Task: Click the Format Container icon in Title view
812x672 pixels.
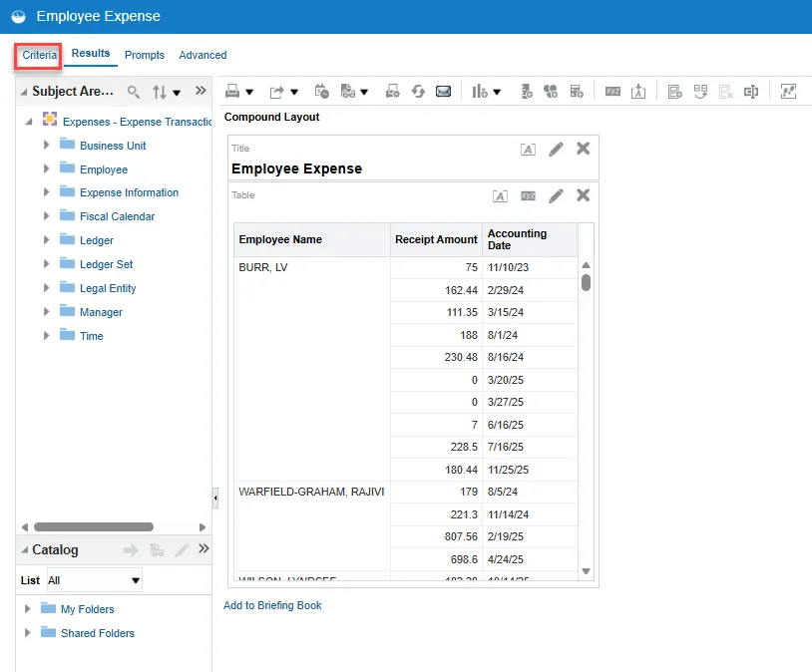Action: click(x=528, y=150)
